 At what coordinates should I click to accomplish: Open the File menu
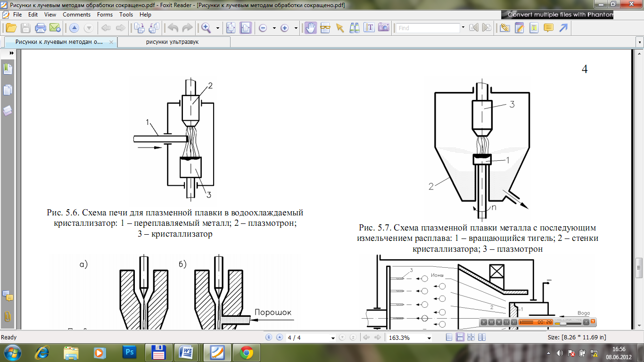(17, 15)
